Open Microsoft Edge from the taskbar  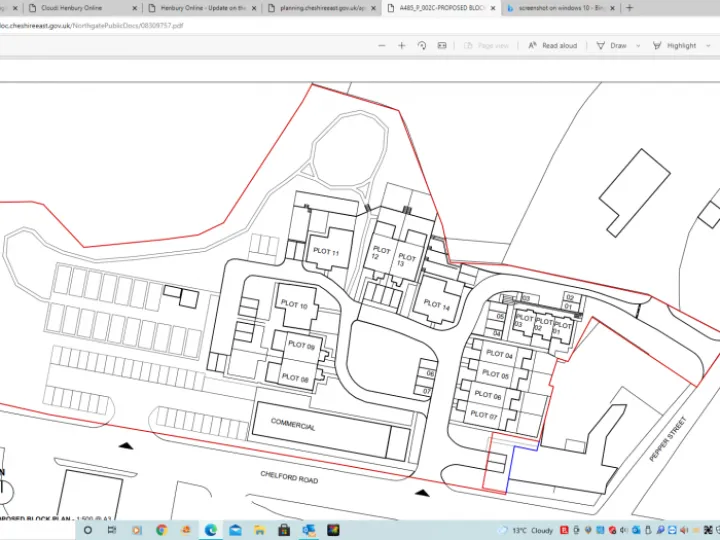tap(211, 530)
